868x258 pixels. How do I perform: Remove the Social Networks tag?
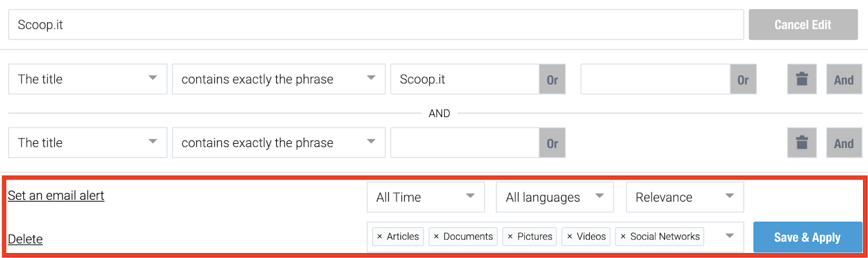(623, 236)
